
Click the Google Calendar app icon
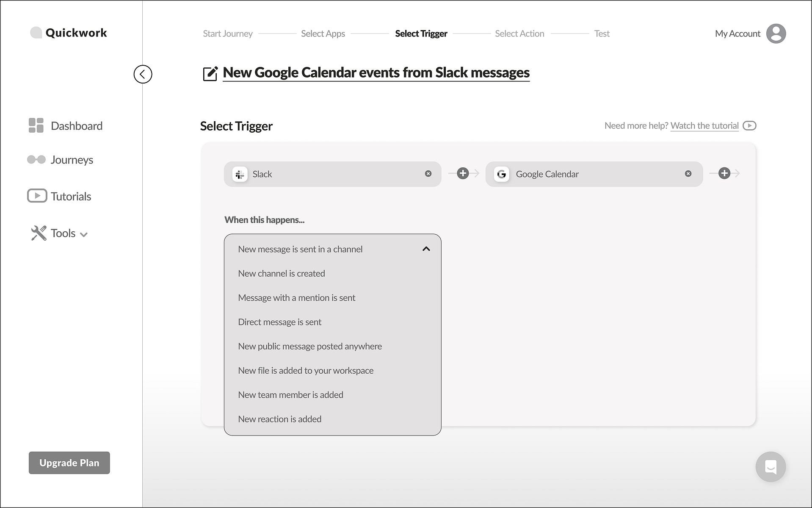pos(502,174)
